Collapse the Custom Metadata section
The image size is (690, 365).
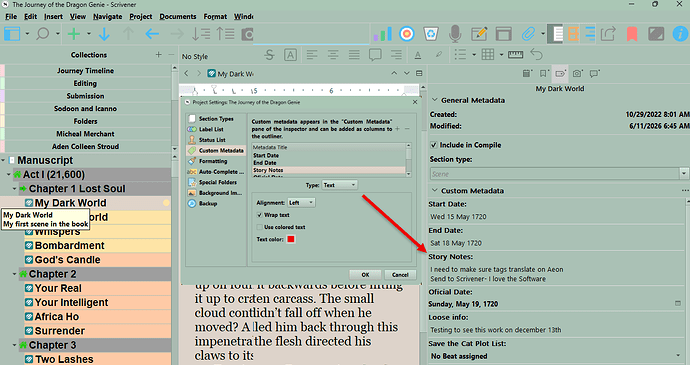(434, 191)
